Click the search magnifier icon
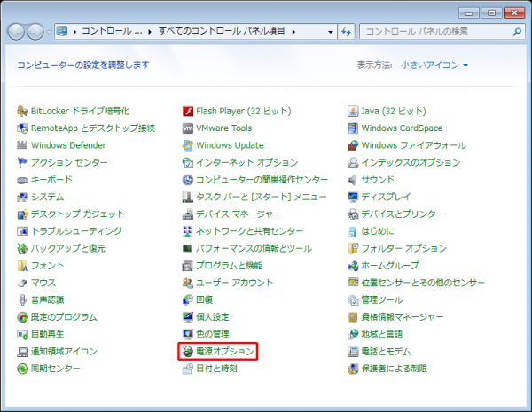This screenshot has width=532, height=412. click(x=517, y=32)
